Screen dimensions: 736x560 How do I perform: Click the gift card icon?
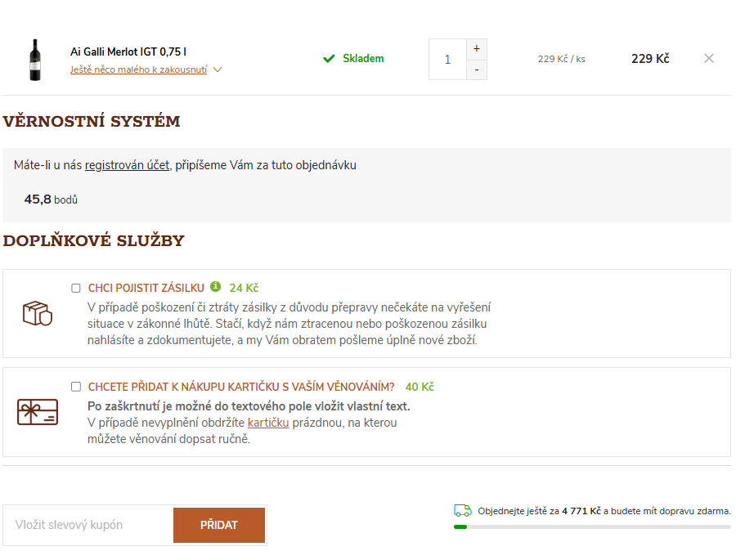38,412
